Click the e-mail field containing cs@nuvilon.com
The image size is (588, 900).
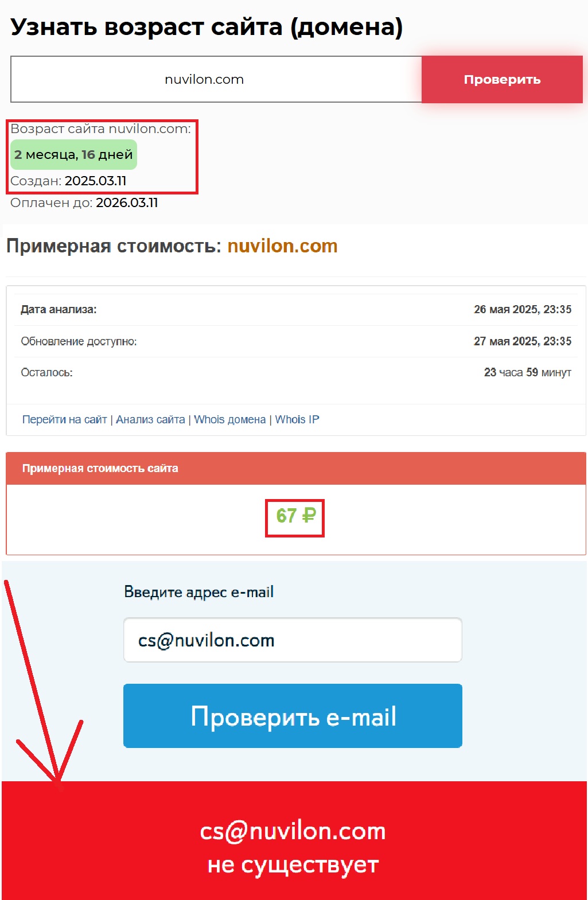[x=293, y=640]
